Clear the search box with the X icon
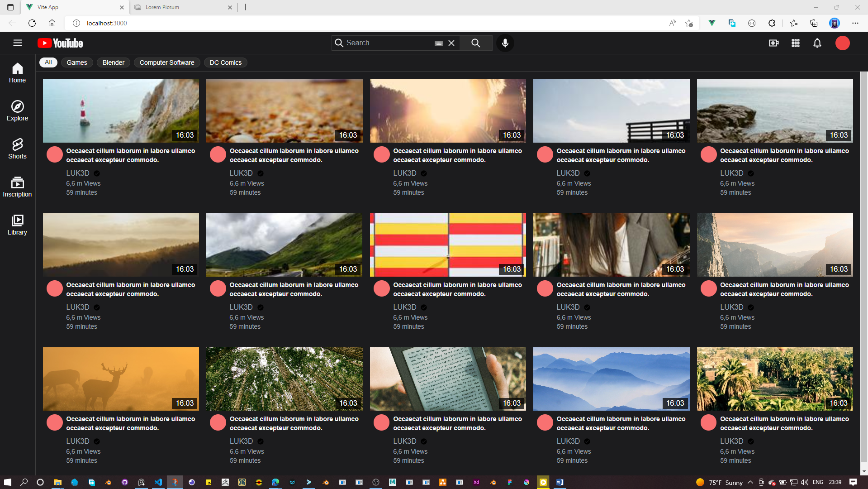 tap(451, 43)
